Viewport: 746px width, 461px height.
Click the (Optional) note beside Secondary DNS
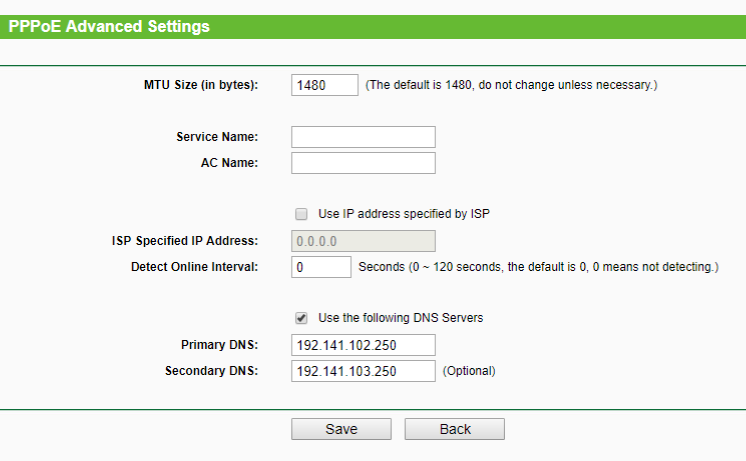click(x=469, y=371)
